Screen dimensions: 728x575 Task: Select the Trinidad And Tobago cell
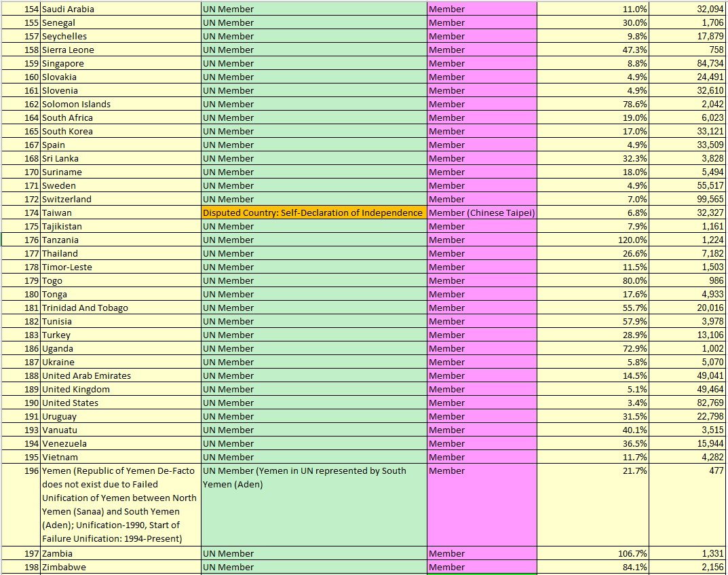pyautogui.click(x=121, y=308)
